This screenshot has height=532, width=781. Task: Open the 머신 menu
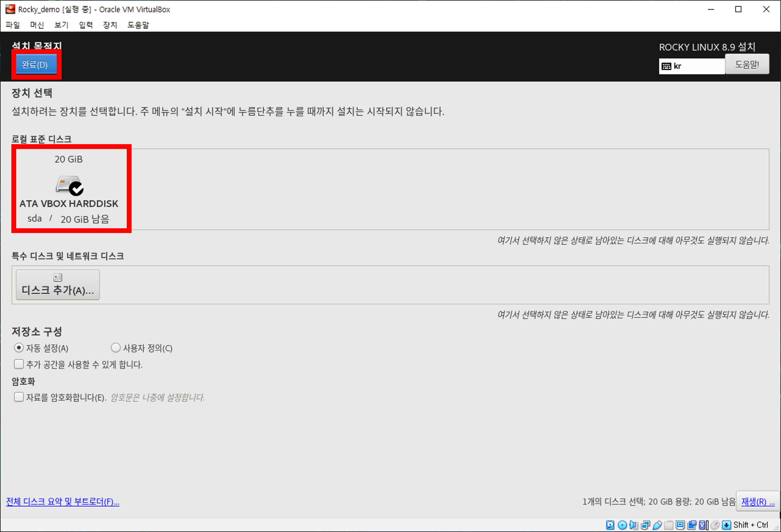pos(37,25)
